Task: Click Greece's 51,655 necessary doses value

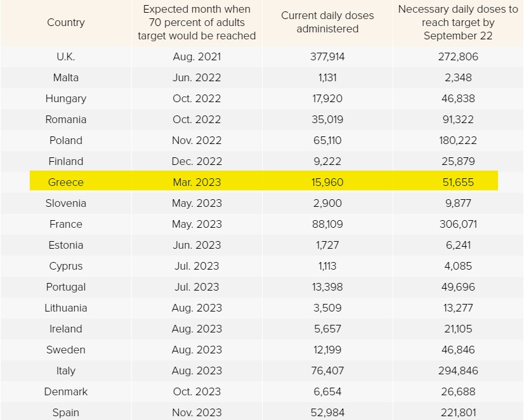Action: 458,182
